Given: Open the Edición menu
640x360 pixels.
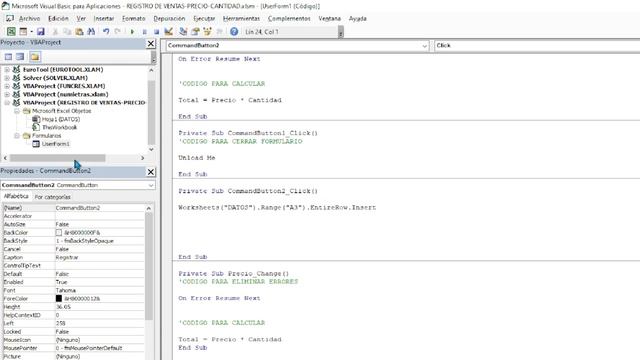Looking at the screenshot, I should pyautogui.click(x=58, y=18).
